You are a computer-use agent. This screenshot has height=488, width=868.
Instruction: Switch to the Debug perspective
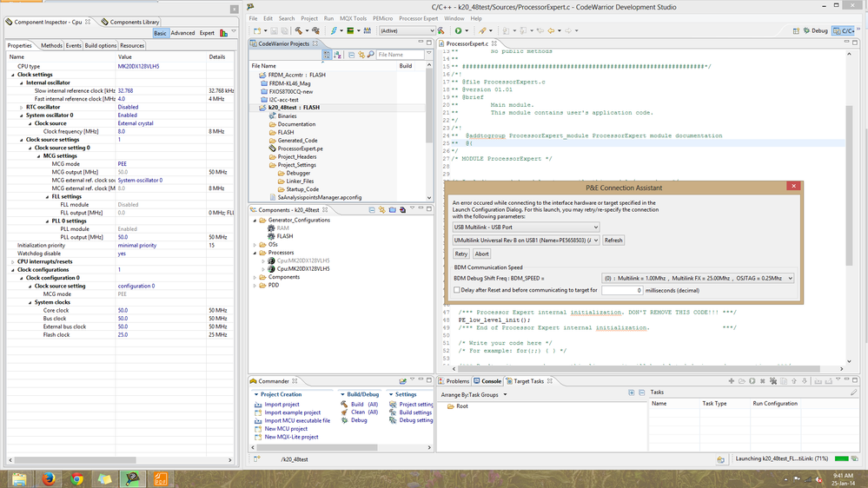point(816,31)
